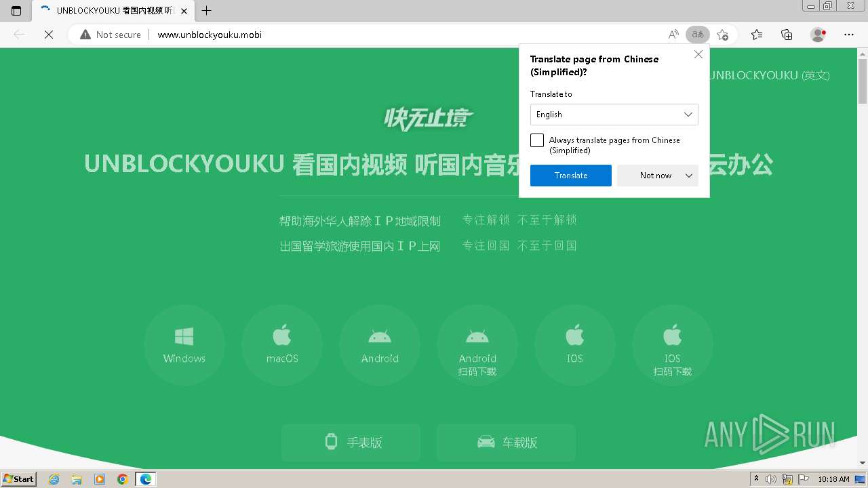This screenshot has height=488, width=868.
Task: Close the translate popup
Action: pos(698,54)
